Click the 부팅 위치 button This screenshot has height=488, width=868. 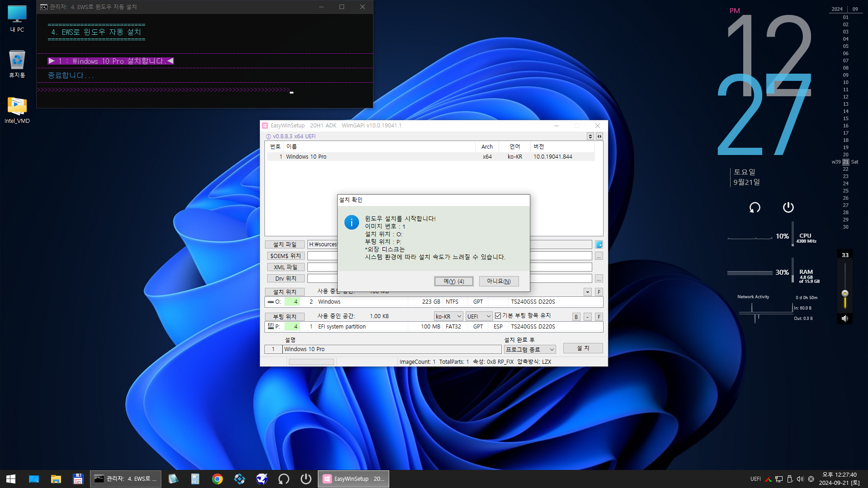click(285, 317)
